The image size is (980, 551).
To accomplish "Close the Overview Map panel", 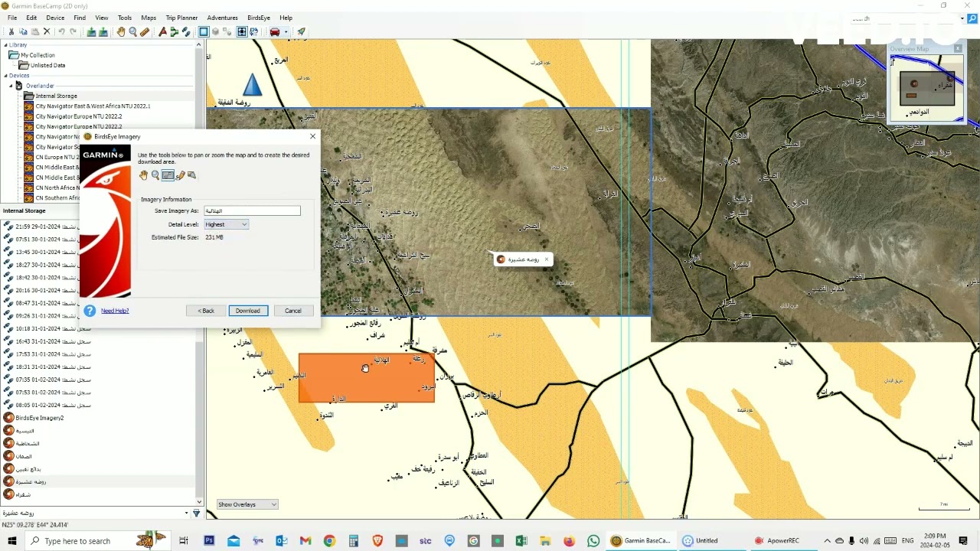I will (x=958, y=48).
